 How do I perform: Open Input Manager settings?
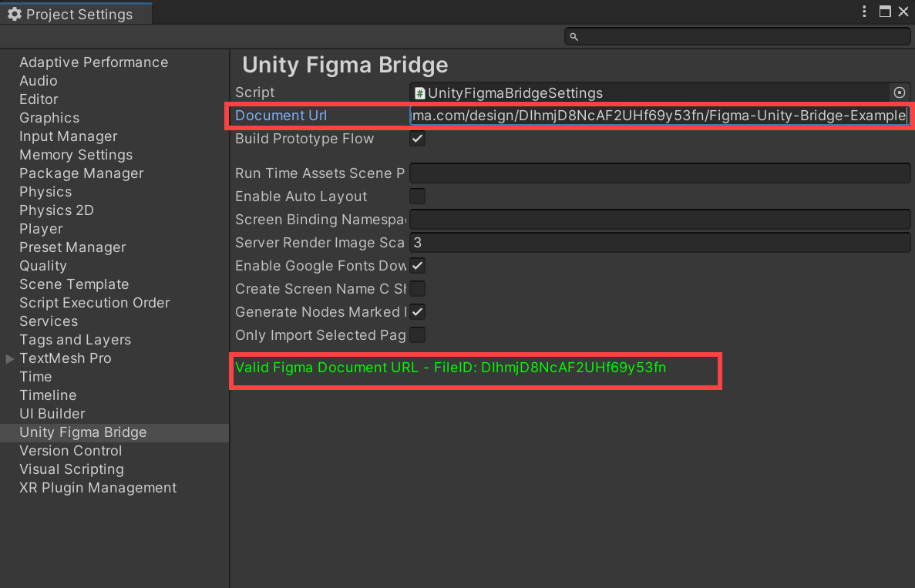(x=69, y=136)
